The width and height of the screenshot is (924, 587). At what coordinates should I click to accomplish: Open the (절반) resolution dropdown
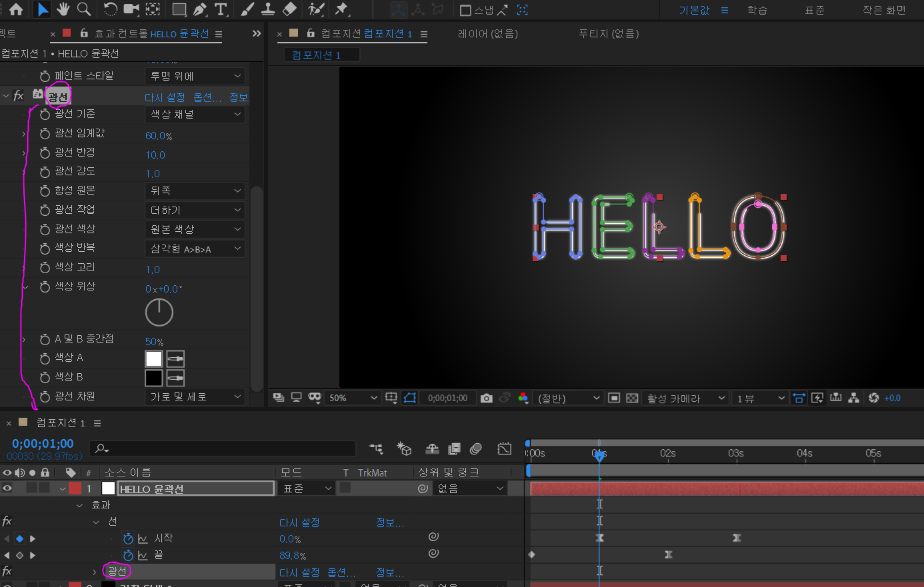click(x=569, y=398)
